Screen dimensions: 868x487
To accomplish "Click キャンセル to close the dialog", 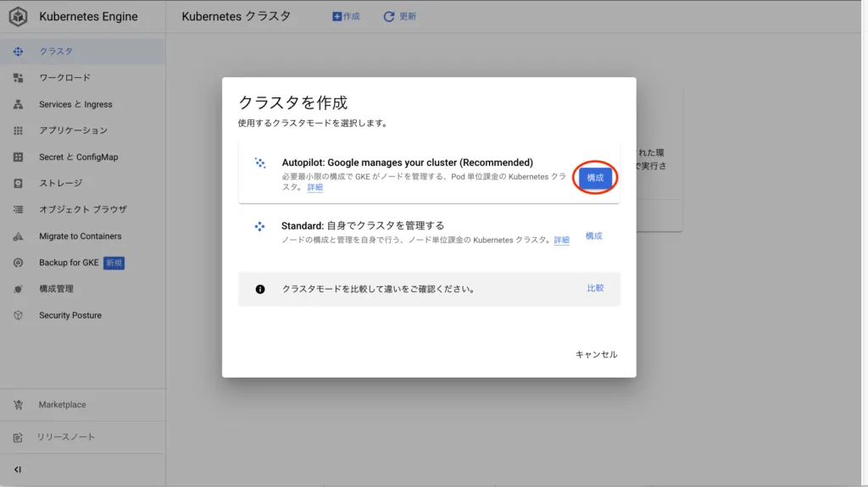I will coord(596,355).
